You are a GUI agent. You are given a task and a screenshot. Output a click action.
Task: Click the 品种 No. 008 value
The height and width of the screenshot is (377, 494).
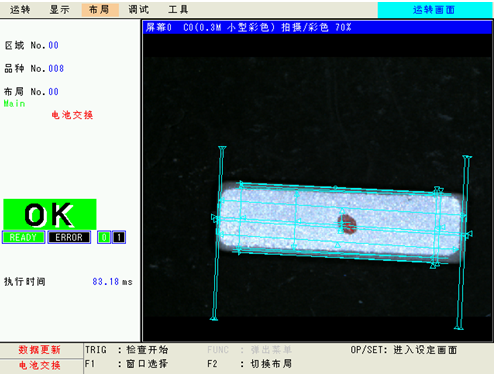tap(56, 69)
